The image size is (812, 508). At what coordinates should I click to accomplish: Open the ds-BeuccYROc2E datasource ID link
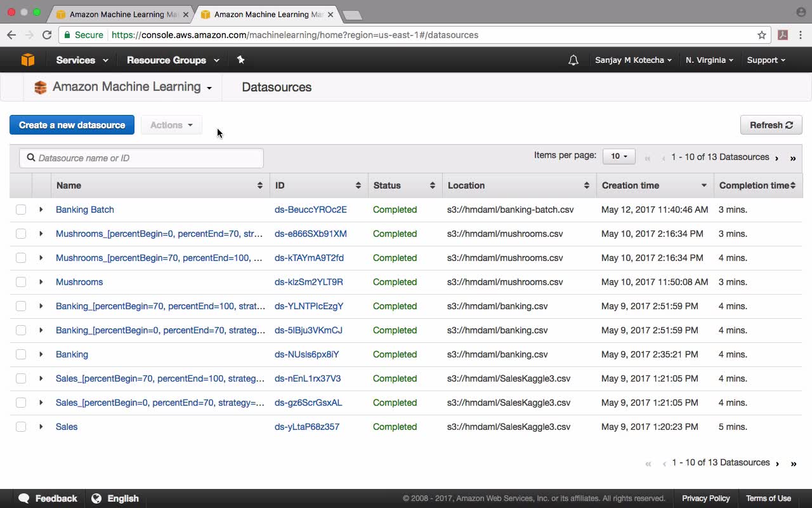click(310, 210)
